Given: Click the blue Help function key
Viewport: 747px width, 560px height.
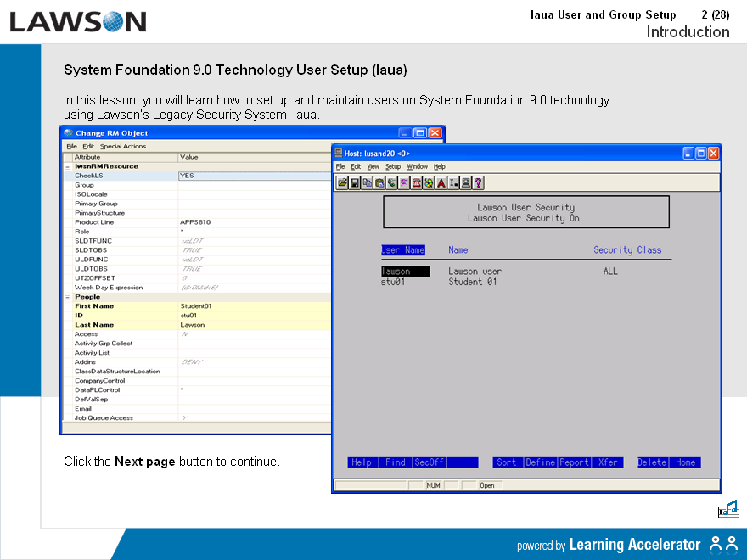Looking at the screenshot, I should (362, 462).
